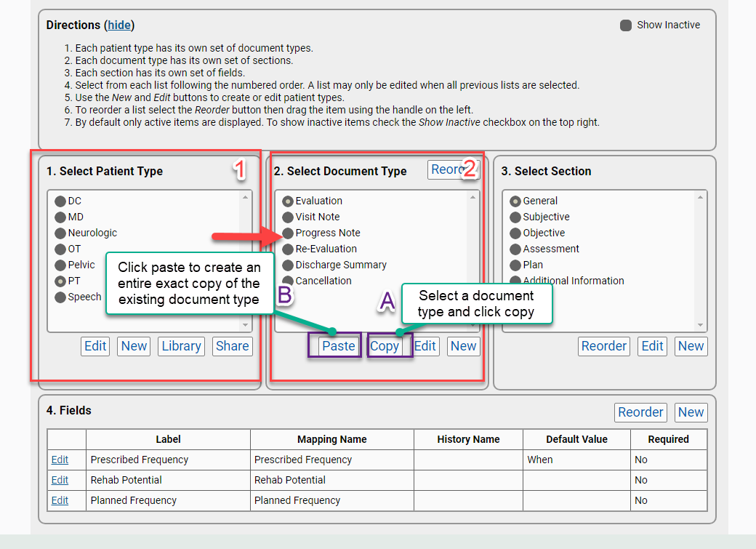
Task: Edit the Planned Frequency field row
Action: [x=60, y=500]
